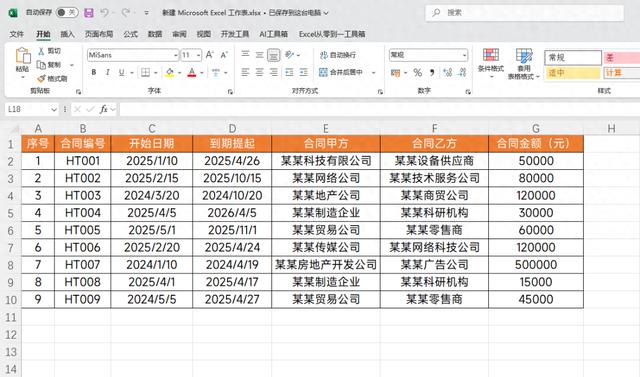
Task: Decrease decimal places icon
Action: click(462, 73)
